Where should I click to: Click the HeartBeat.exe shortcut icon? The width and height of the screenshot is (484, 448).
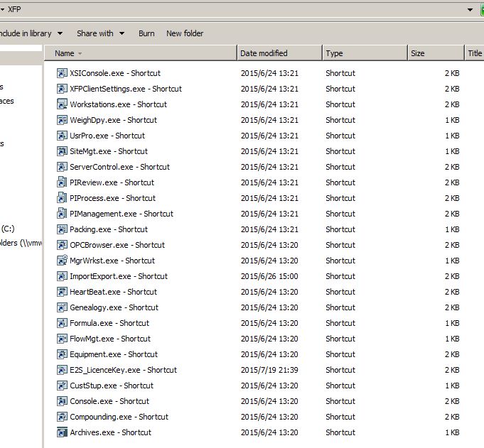(x=62, y=292)
